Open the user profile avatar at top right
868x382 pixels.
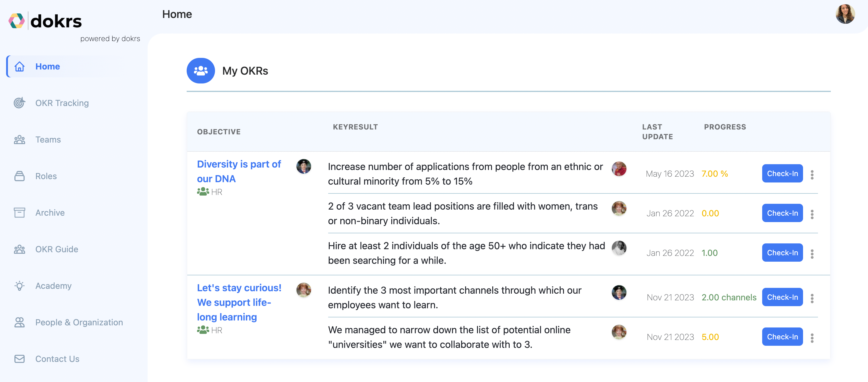point(845,14)
